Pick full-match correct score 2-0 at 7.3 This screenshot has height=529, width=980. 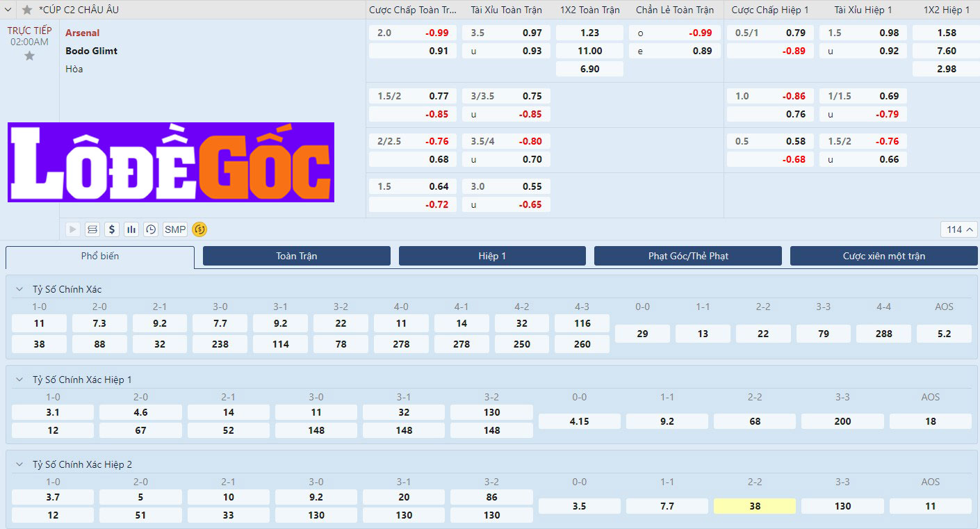pos(99,323)
